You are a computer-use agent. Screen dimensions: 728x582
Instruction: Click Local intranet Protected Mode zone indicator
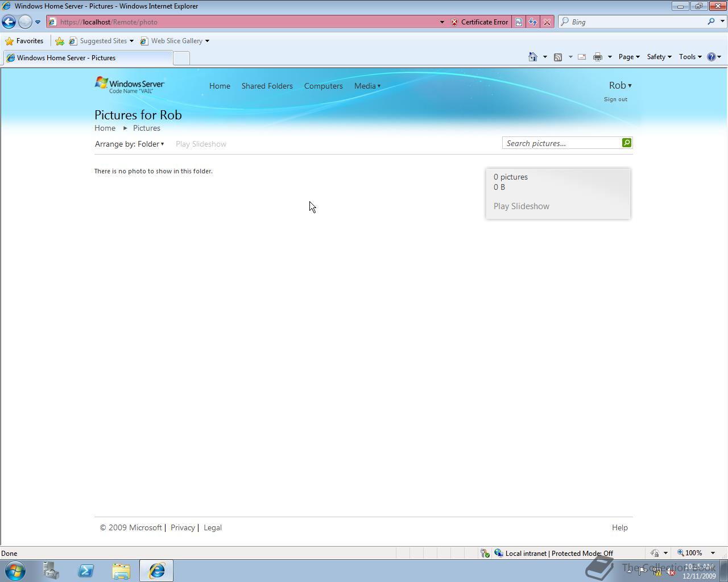tap(554, 553)
